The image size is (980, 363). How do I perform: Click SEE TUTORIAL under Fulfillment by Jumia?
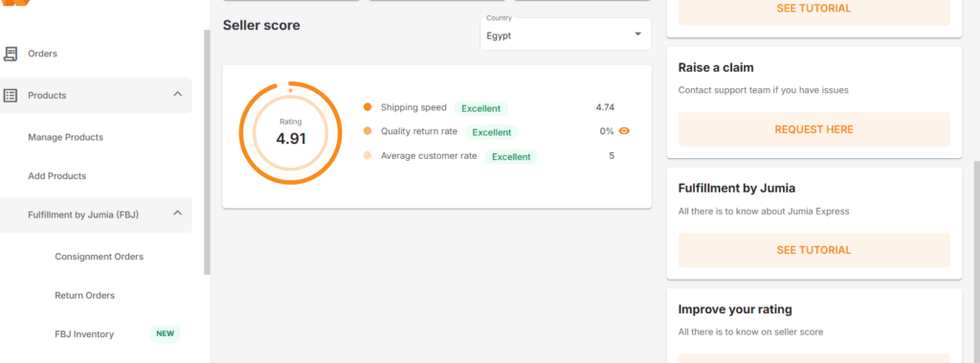[x=813, y=250]
